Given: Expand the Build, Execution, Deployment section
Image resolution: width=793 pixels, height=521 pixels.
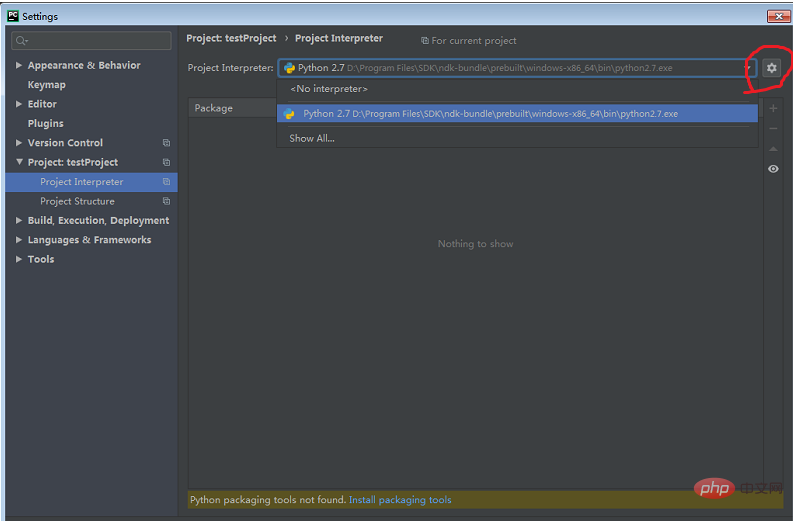Looking at the screenshot, I should pyautogui.click(x=19, y=221).
